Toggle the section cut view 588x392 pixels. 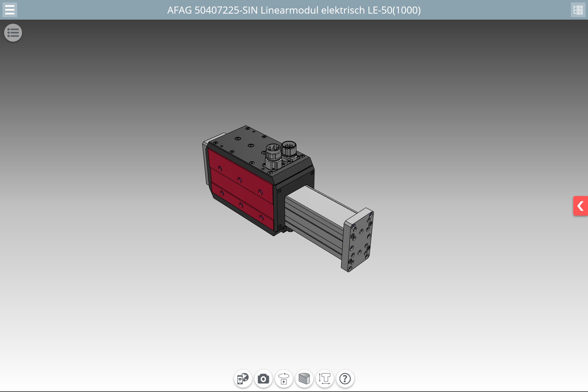pos(304,379)
